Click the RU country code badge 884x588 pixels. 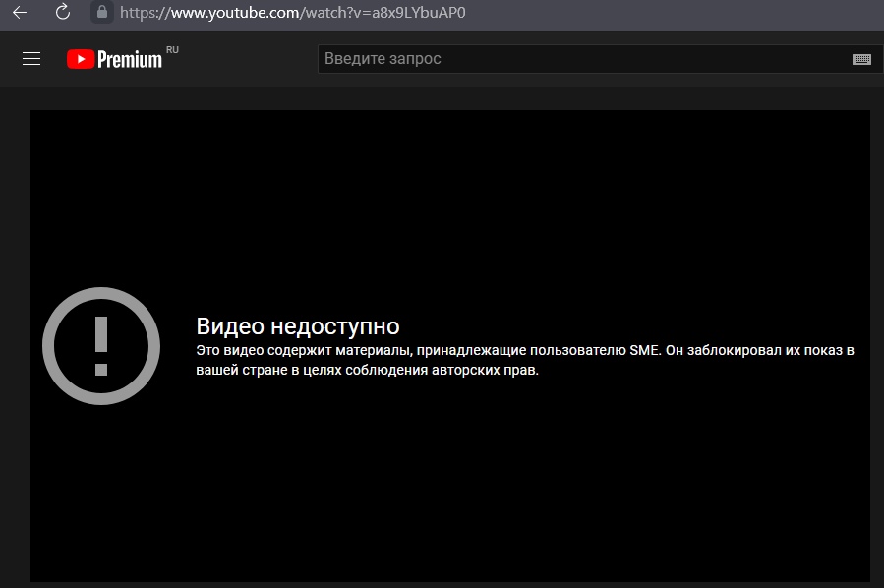pyautogui.click(x=173, y=49)
